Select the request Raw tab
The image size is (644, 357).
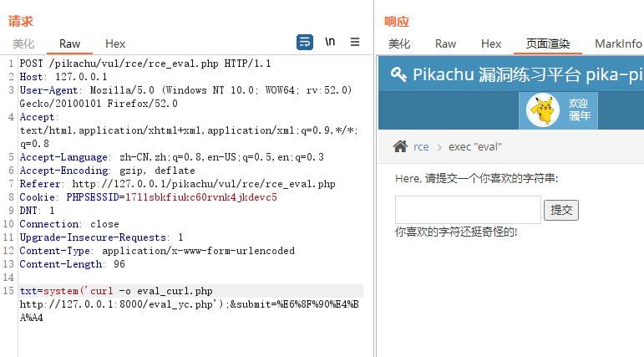[69, 43]
